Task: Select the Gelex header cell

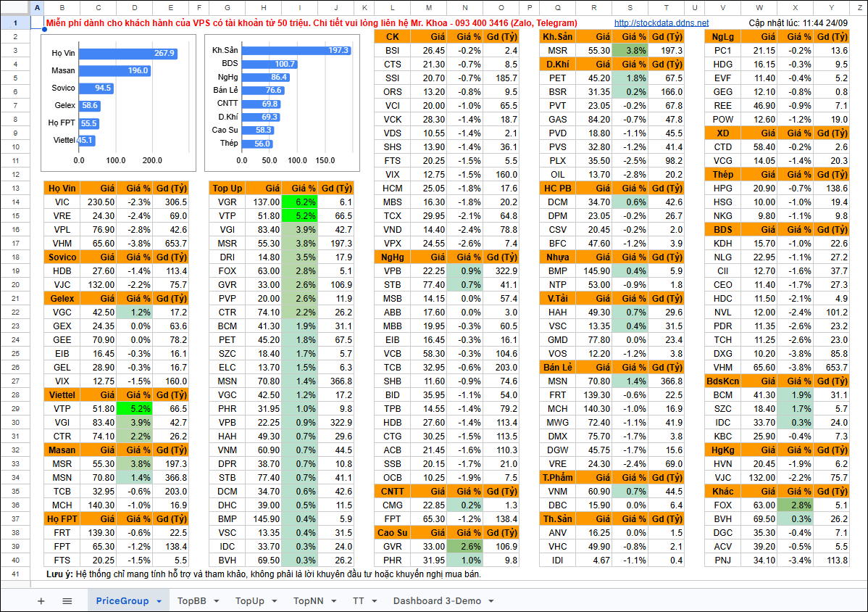Action: pos(62,299)
